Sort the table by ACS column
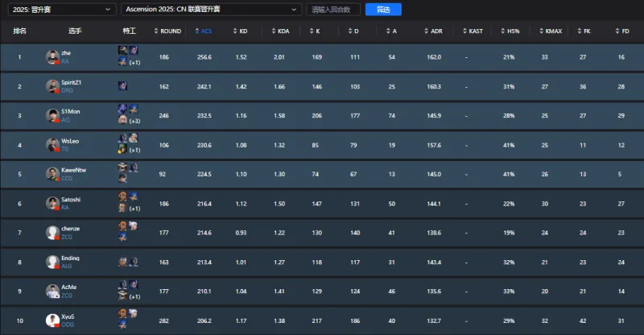 tap(205, 31)
